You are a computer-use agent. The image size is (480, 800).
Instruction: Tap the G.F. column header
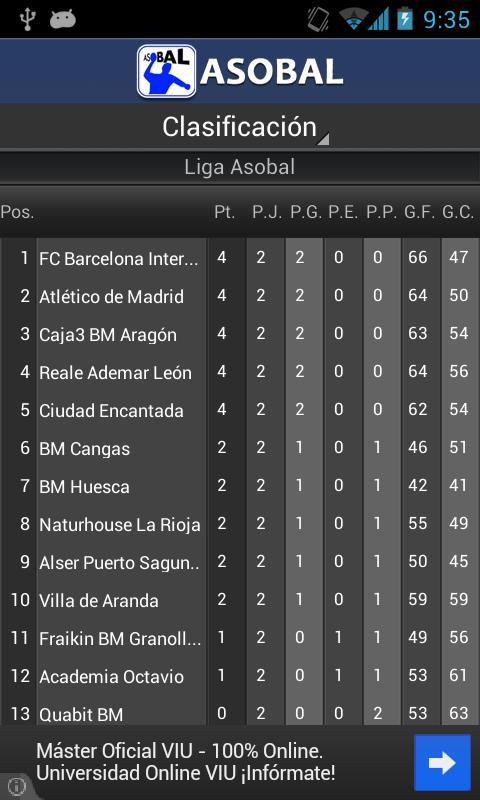point(420,212)
